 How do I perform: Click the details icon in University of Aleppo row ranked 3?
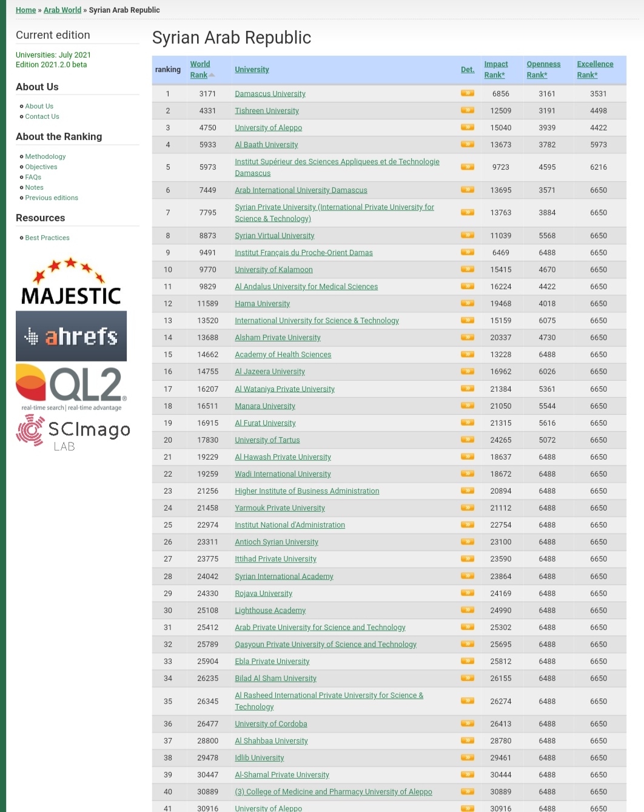pyautogui.click(x=468, y=127)
